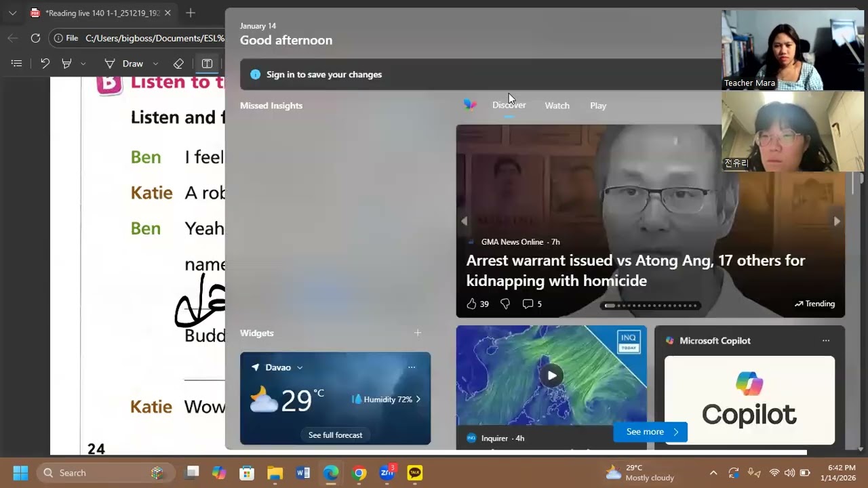Open Zoom from the taskbar
This screenshot has width=868, height=488.
click(387, 473)
